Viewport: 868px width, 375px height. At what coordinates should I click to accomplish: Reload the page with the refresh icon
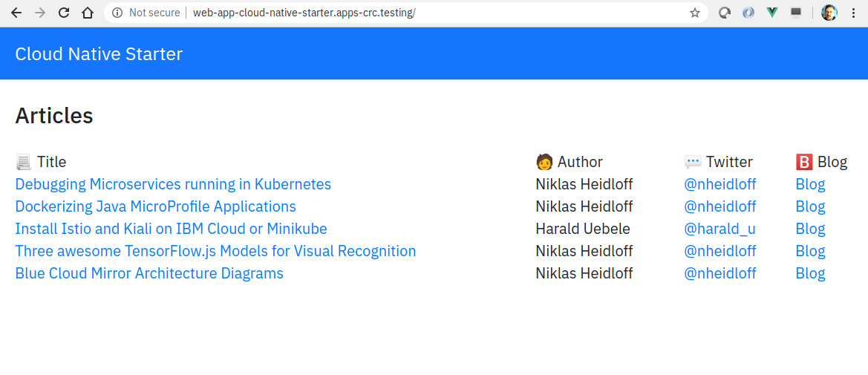tap(64, 13)
